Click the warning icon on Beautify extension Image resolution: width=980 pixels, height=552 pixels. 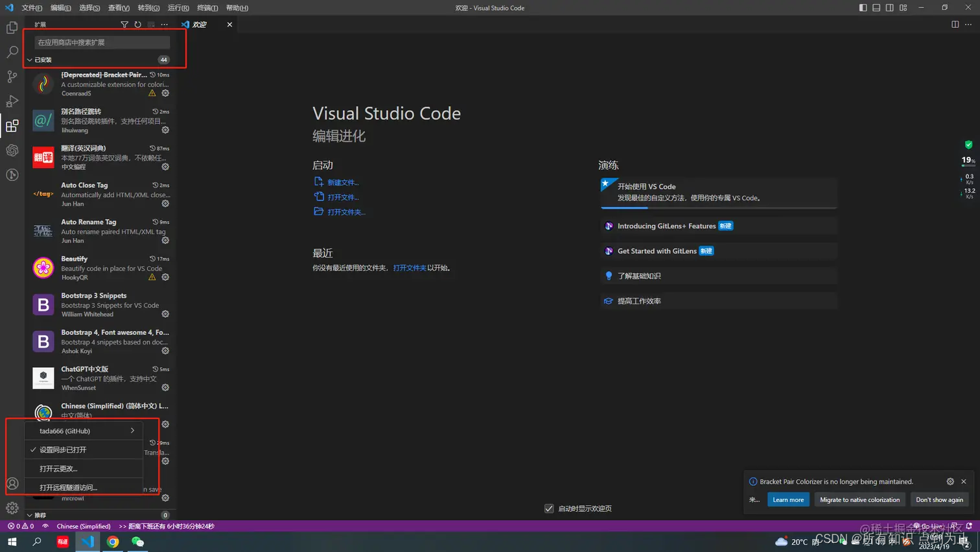point(152,278)
